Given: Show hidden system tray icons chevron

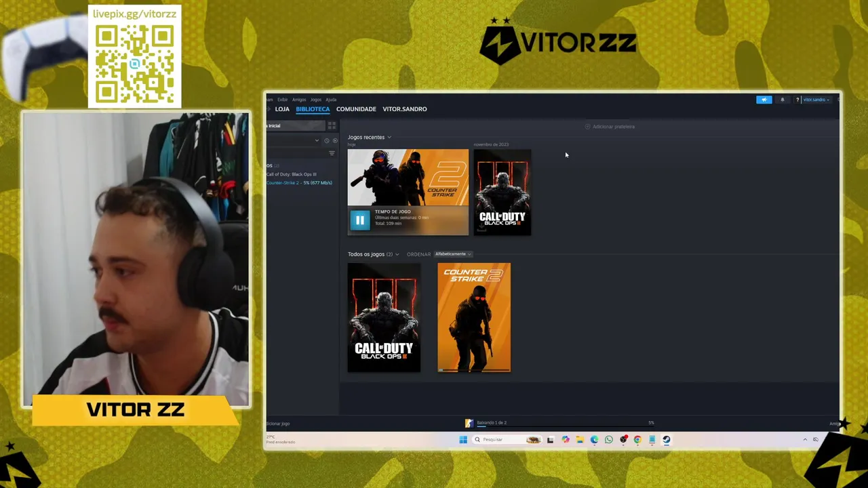Looking at the screenshot, I should click(x=805, y=440).
